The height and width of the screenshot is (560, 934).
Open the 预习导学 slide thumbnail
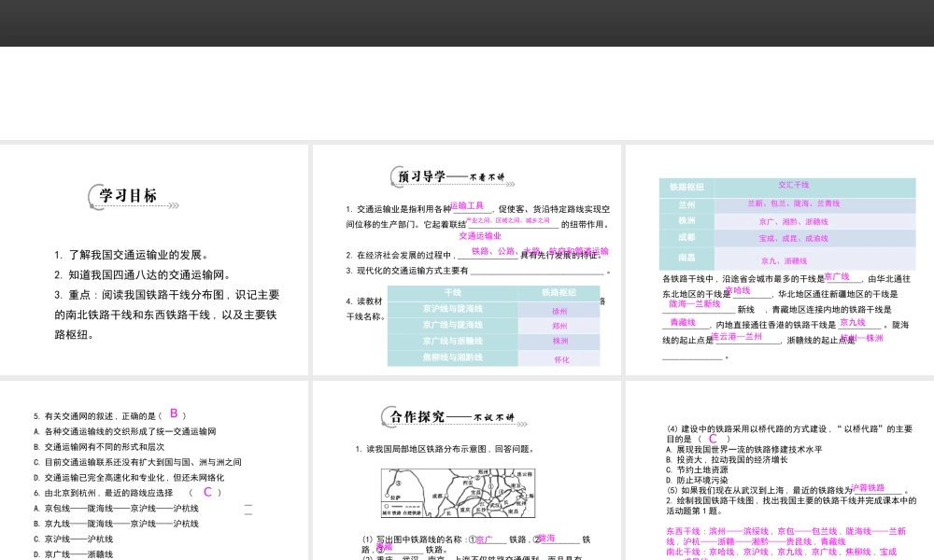click(x=466, y=259)
